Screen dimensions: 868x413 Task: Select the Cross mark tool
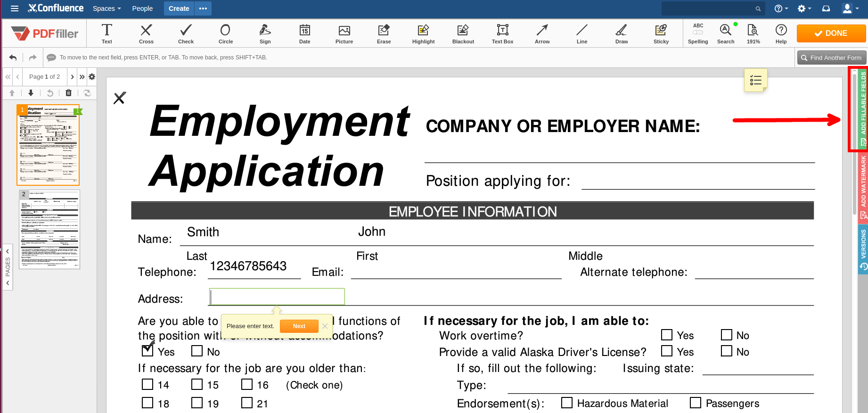point(146,33)
